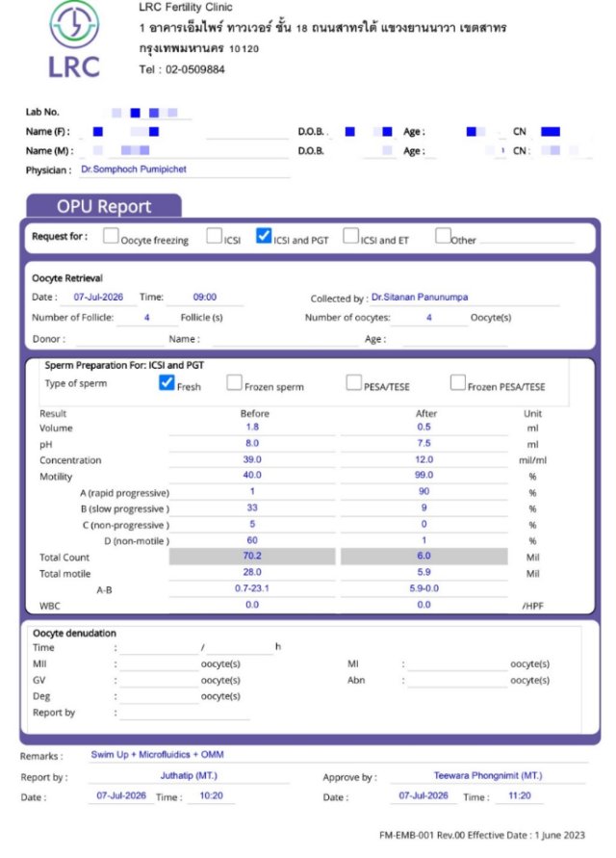Tick the plain ICSI checkbox

click(214, 235)
